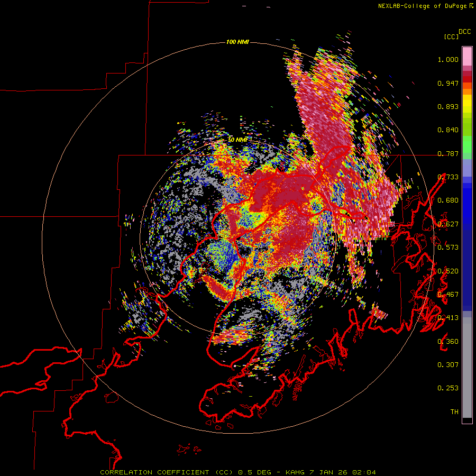Viewport: 476px width, 476px height.
Task: Click the 0.787 color scale label
Action: 448,153
